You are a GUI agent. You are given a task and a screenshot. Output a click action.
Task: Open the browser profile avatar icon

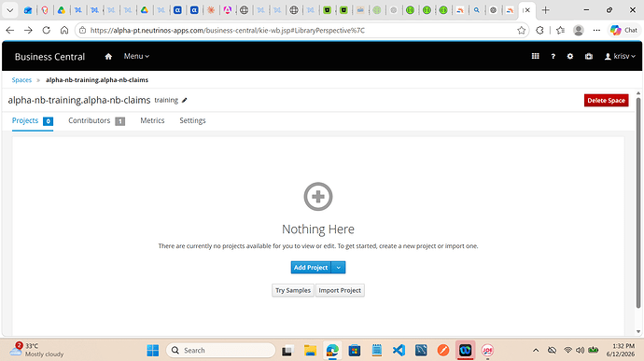point(579,31)
